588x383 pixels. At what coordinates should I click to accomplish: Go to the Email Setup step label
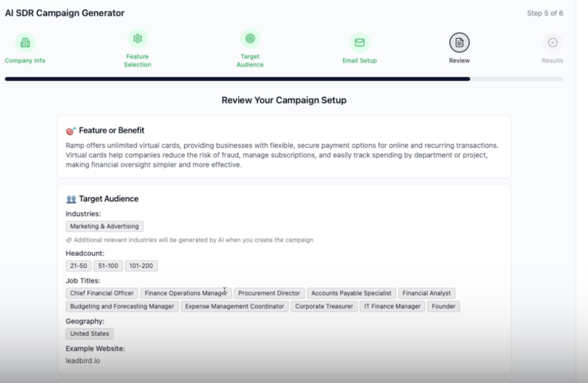tap(360, 61)
